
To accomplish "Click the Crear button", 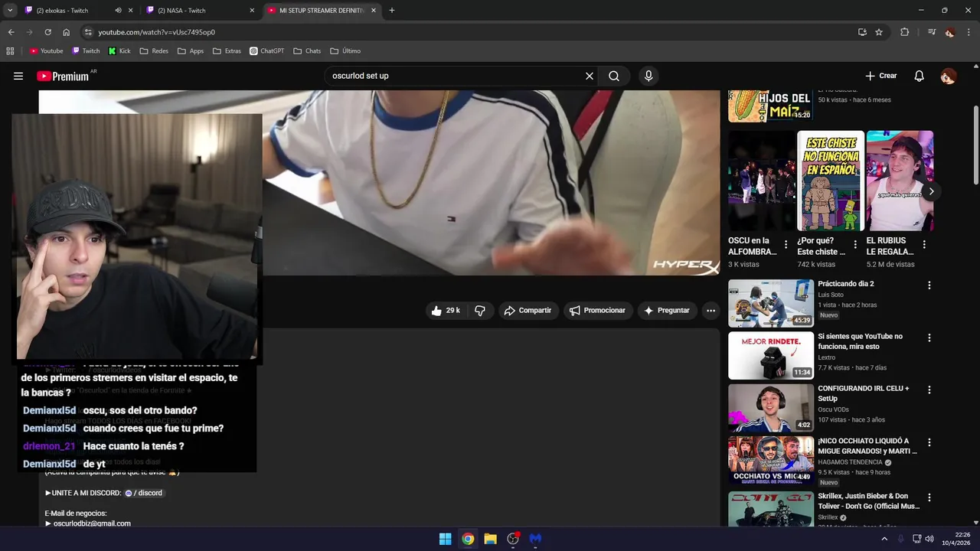I will click(880, 76).
